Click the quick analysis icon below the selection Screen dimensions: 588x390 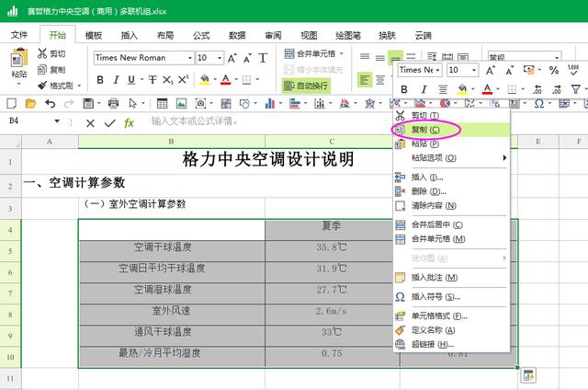[x=528, y=375]
